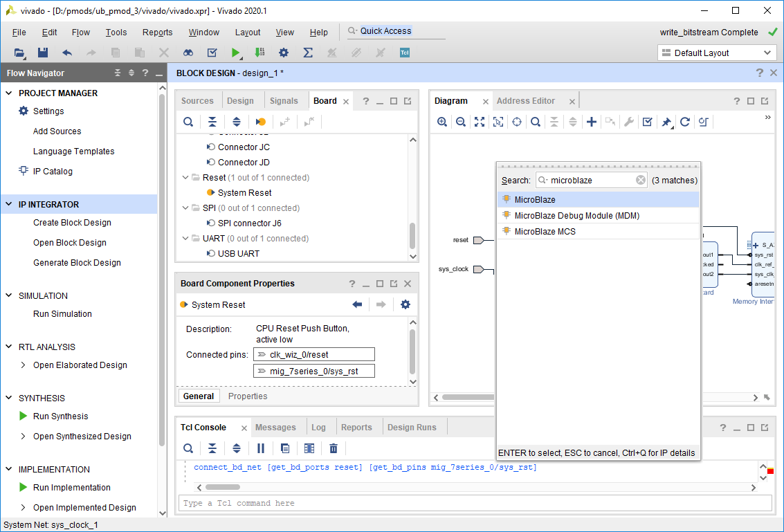Image resolution: width=784 pixels, height=532 pixels.
Task: Click the Save project toolbar icon
Action: 43,53
